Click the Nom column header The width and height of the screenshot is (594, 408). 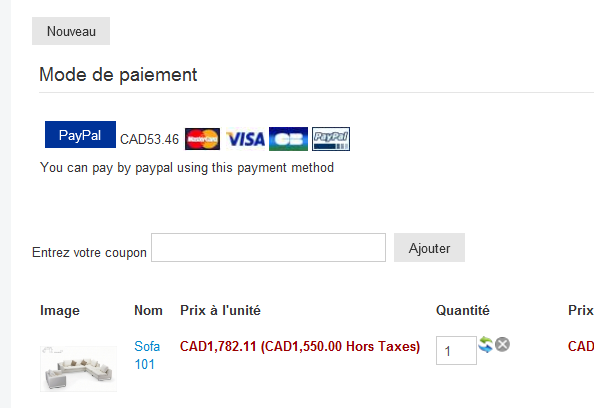coord(148,310)
